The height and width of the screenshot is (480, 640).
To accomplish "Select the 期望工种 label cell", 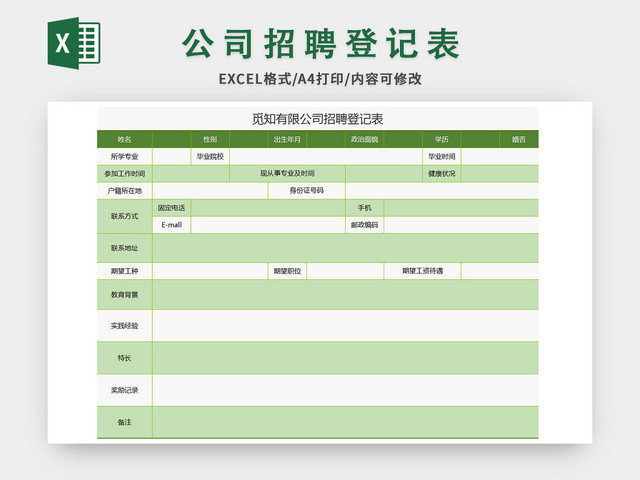I will point(124,271).
